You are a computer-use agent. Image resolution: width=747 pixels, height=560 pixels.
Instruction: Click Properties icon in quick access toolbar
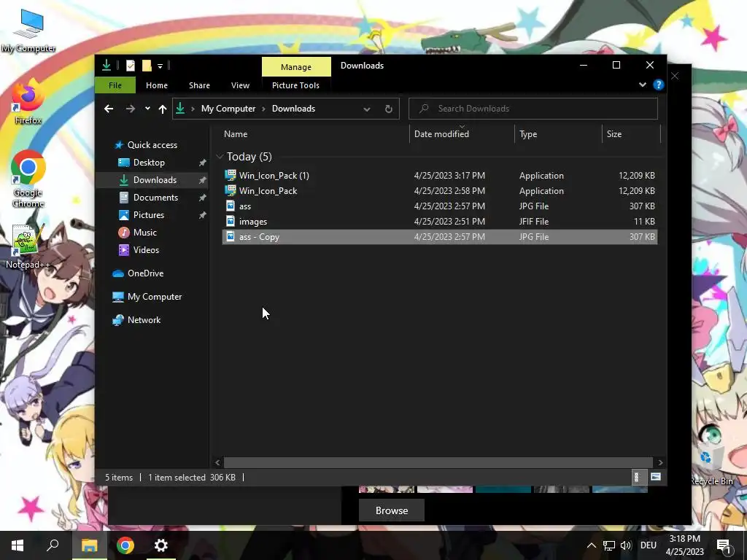coord(131,65)
